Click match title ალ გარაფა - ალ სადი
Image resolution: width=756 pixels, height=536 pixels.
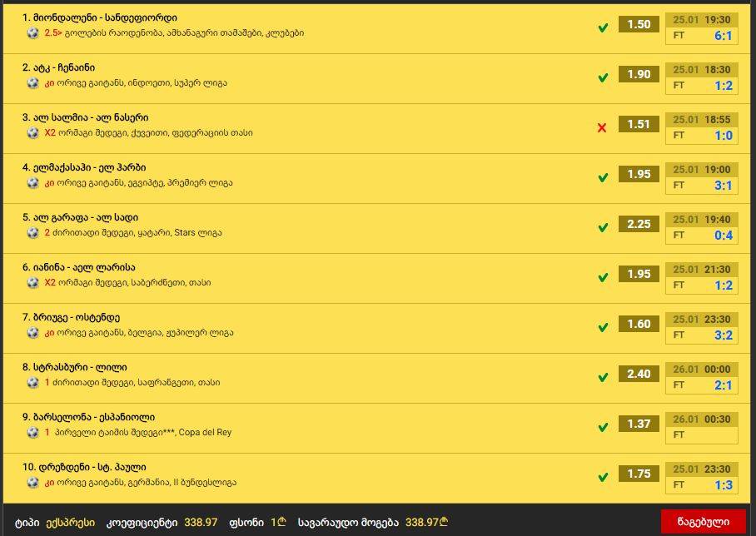pos(86,217)
